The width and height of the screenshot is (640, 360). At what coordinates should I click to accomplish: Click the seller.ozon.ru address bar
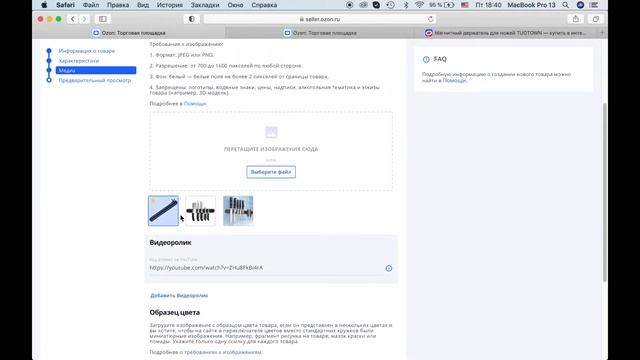click(320, 19)
